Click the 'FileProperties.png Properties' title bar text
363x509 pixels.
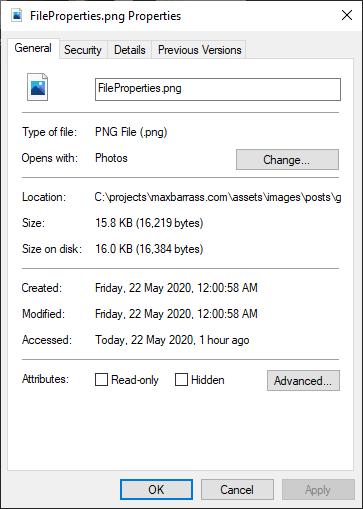[x=105, y=16]
